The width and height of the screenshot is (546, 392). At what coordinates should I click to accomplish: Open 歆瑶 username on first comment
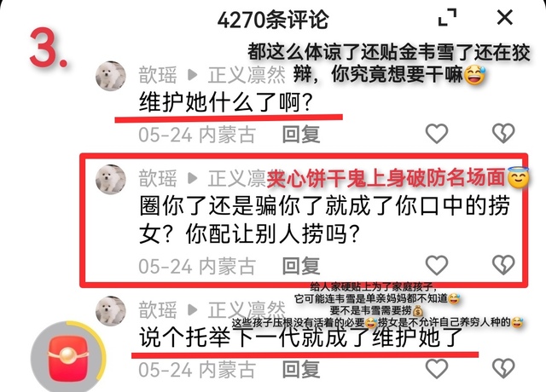[x=158, y=75]
